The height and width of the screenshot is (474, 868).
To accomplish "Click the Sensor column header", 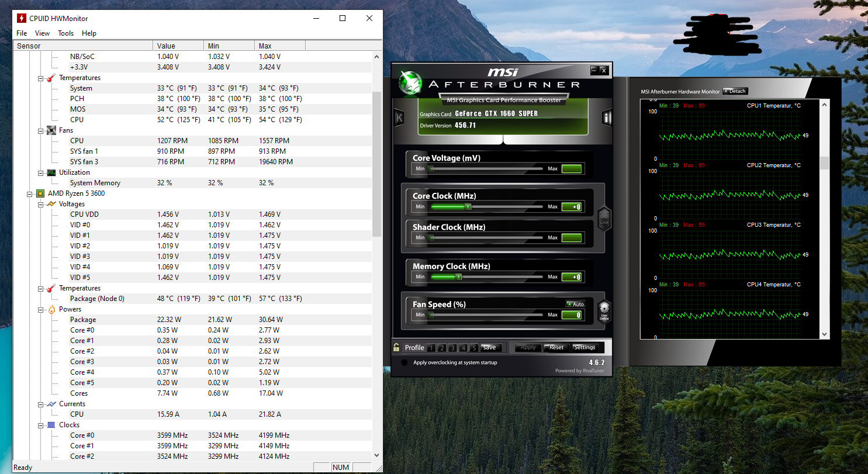I will click(x=83, y=46).
